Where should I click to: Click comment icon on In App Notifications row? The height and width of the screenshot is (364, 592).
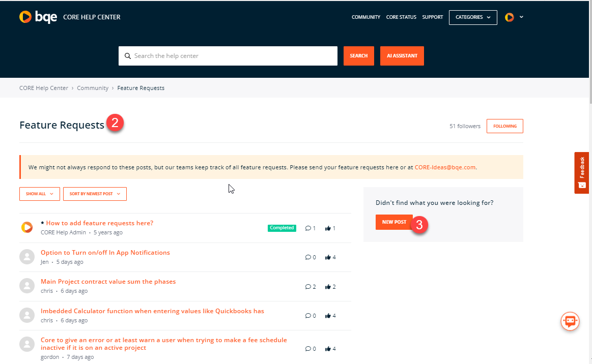point(308,257)
